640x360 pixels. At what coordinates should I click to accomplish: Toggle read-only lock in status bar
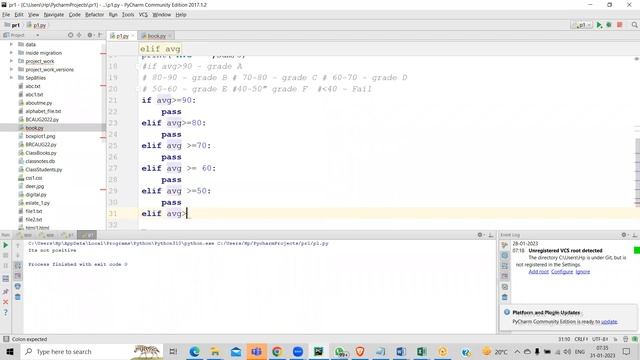point(616,339)
